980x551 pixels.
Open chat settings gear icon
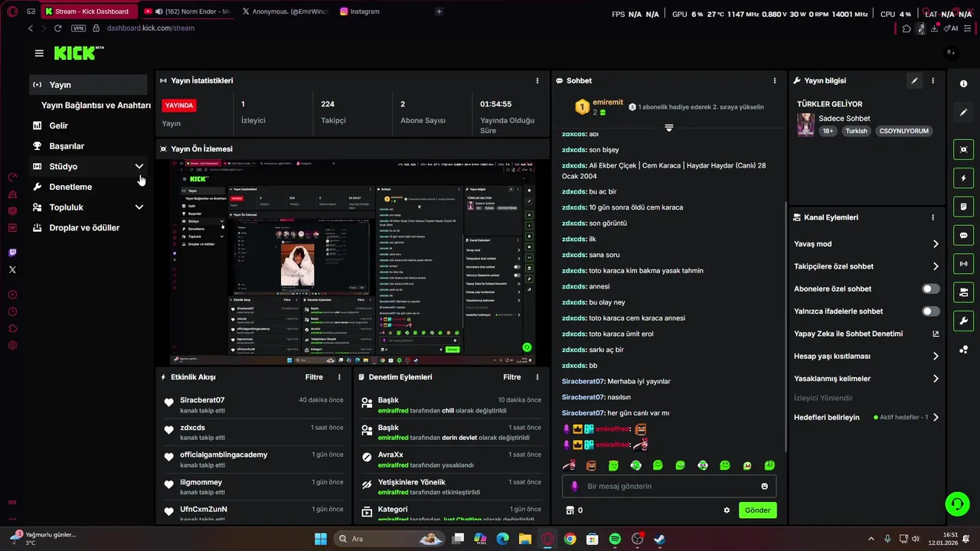point(727,510)
